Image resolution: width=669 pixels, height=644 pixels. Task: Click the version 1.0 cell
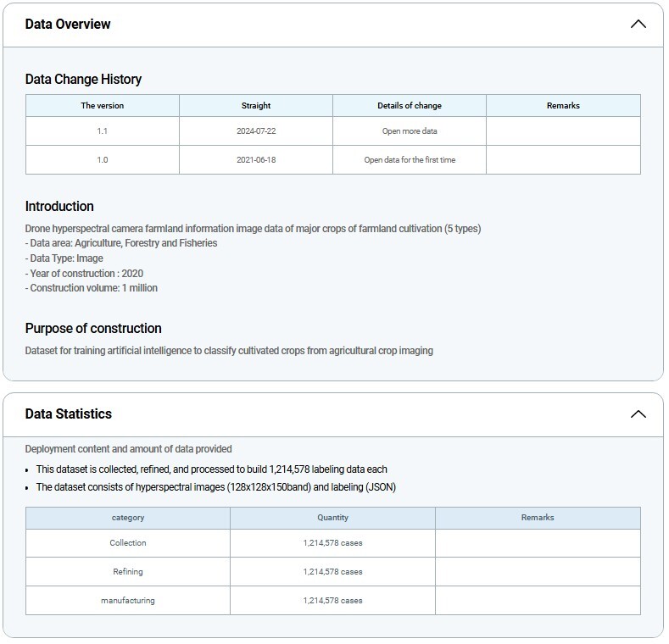click(x=103, y=160)
